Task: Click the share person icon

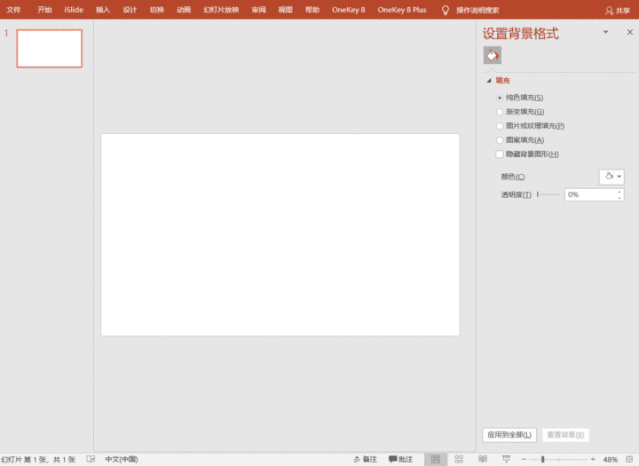Action: [609, 11]
